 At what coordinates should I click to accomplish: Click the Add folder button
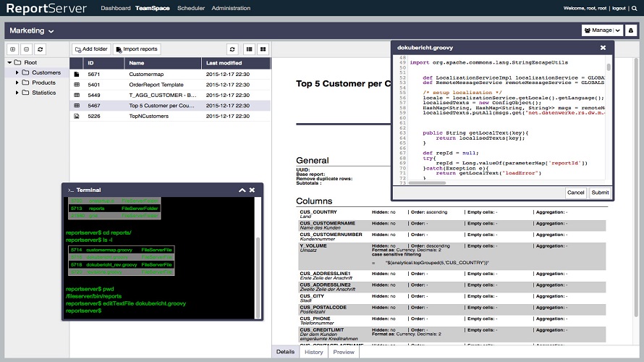click(90, 49)
